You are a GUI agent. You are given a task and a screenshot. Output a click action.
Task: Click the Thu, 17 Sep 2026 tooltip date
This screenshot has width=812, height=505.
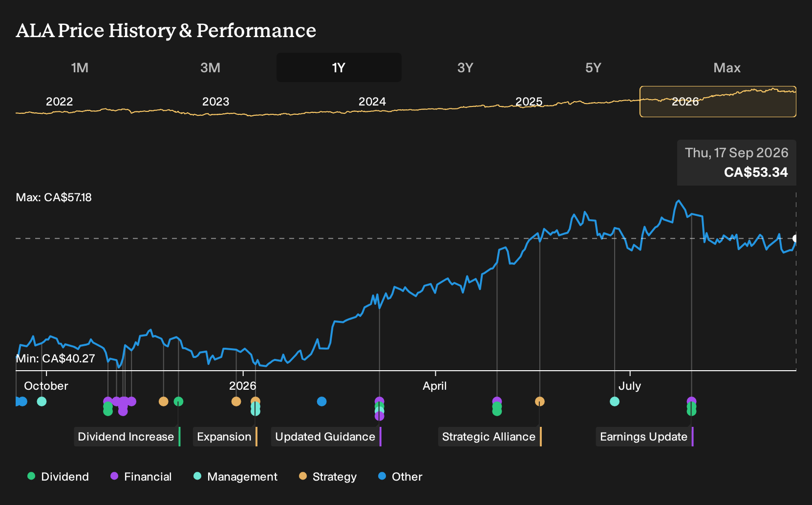[737, 153]
